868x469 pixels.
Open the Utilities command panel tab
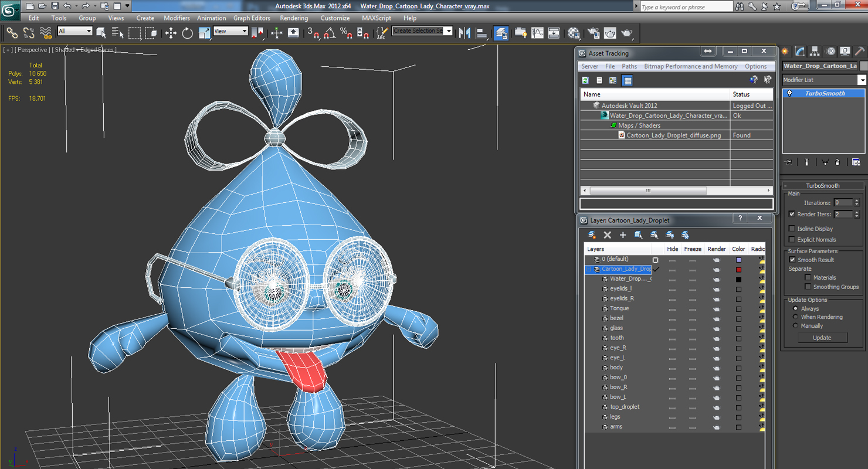coord(860,52)
